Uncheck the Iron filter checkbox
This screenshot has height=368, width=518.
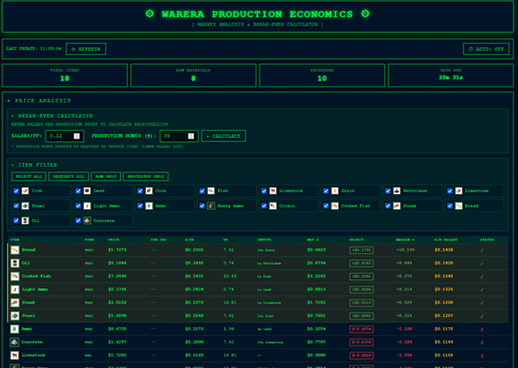point(16,191)
